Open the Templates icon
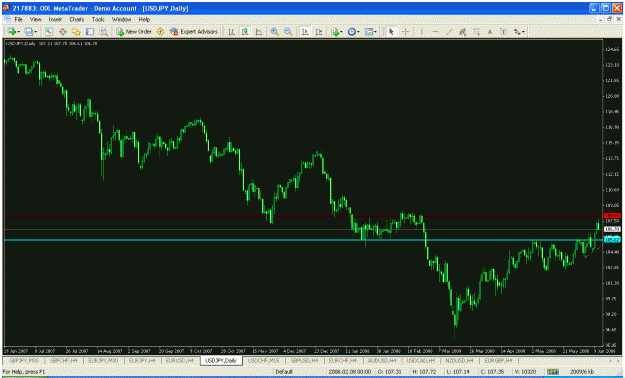 click(369, 32)
